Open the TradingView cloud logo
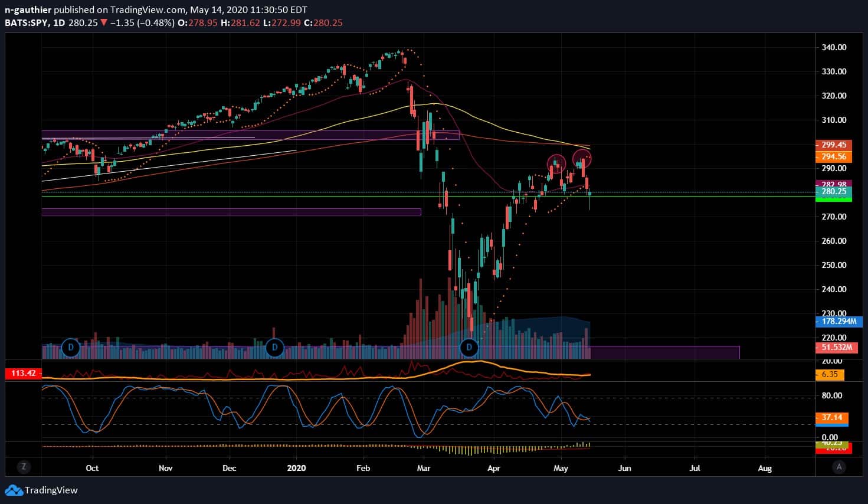 click(14, 490)
